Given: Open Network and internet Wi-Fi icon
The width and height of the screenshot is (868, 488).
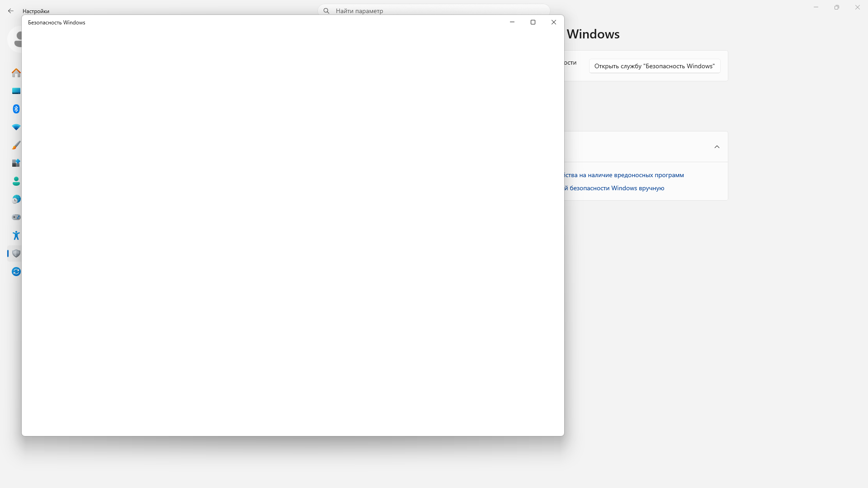Looking at the screenshot, I should (x=16, y=127).
